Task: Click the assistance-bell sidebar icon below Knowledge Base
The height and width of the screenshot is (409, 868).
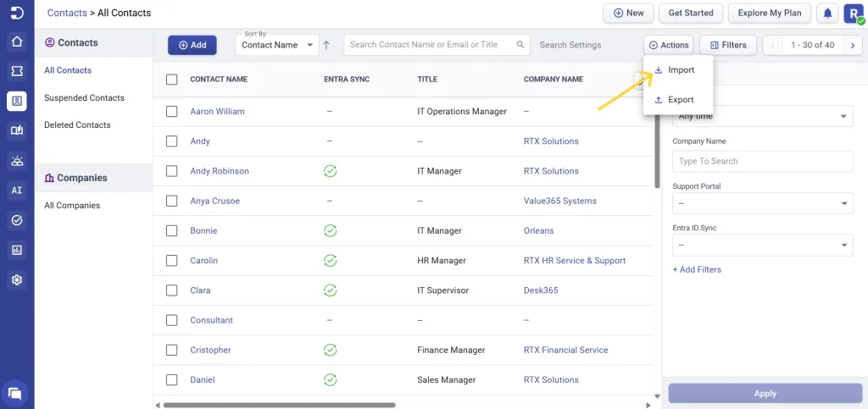Action: [17, 161]
